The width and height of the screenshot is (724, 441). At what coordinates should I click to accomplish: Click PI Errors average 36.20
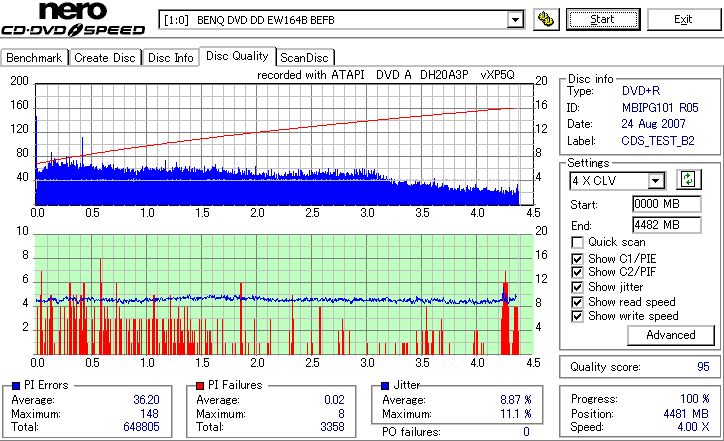(146, 399)
